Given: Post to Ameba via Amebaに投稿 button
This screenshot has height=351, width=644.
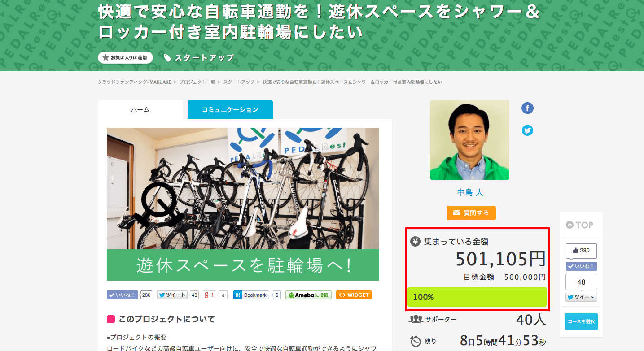Looking at the screenshot, I should (308, 295).
